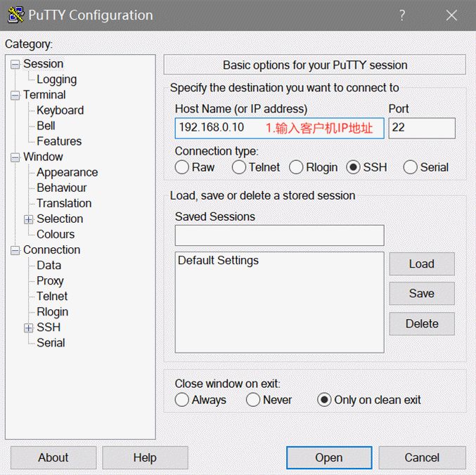This screenshot has height=475, width=476.
Task: Click the Host Name input field
Action: pos(280,128)
